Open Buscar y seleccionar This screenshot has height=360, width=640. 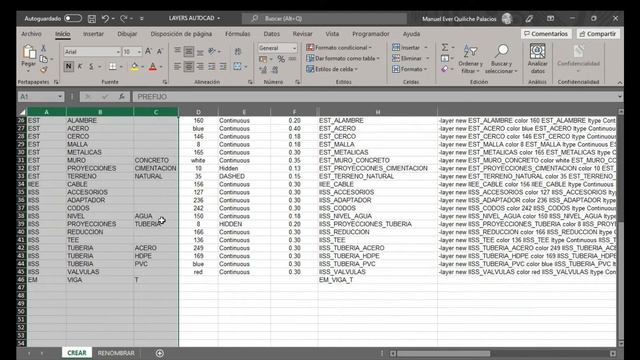pos(501,59)
